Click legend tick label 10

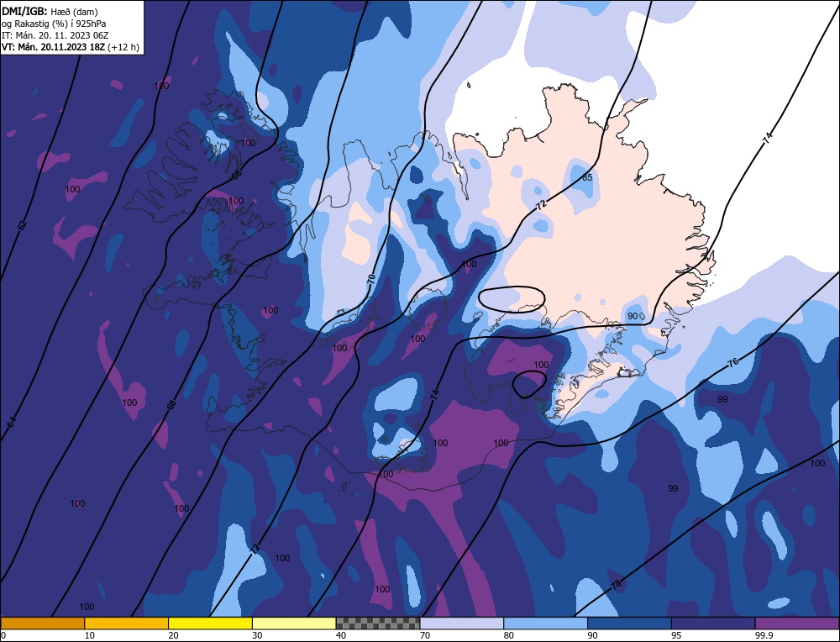pos(90,635)
